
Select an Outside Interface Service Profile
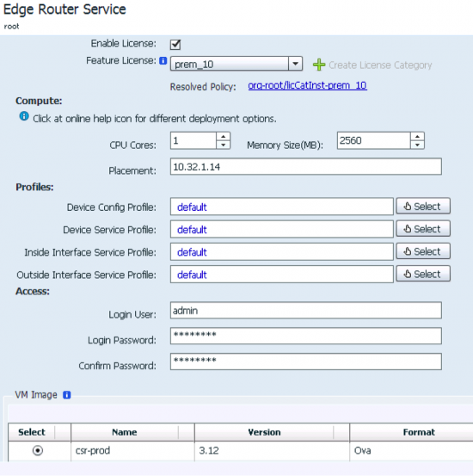tap(423, 274)
